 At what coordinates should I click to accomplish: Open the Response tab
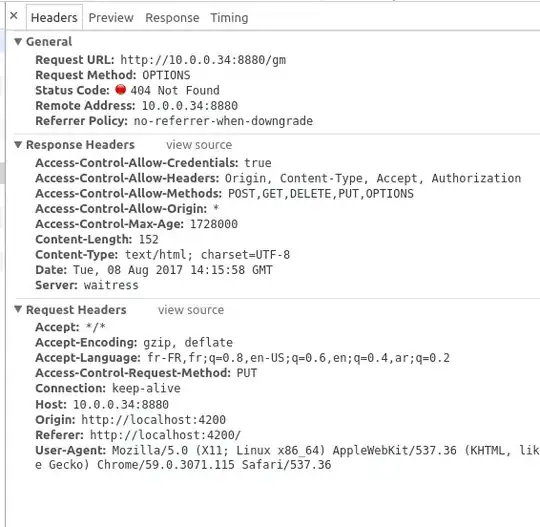coord(172,18)
